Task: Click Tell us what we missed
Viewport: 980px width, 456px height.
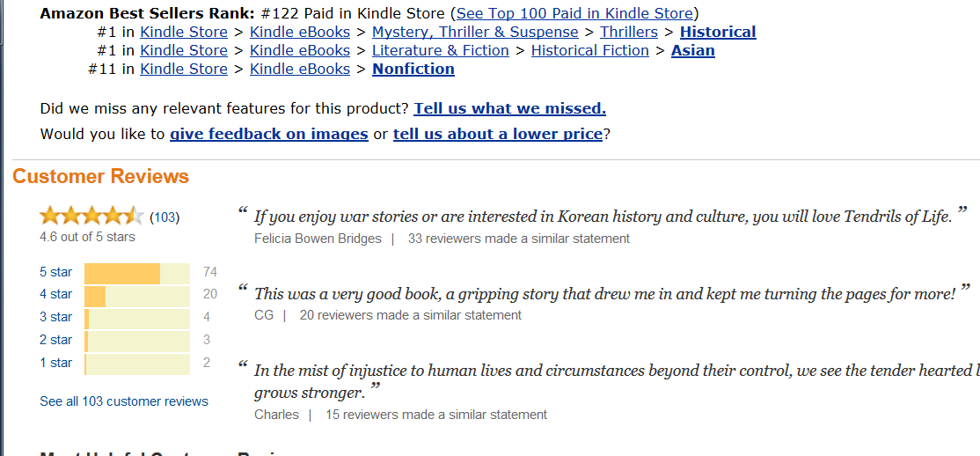Action: point(510,109)
